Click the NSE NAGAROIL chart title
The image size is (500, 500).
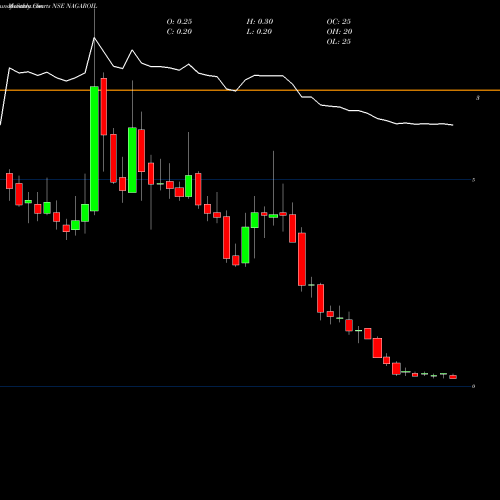74,6
